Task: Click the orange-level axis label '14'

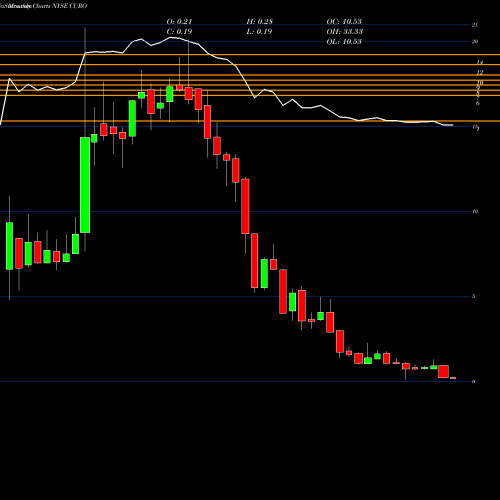Action: coord(480,62)
